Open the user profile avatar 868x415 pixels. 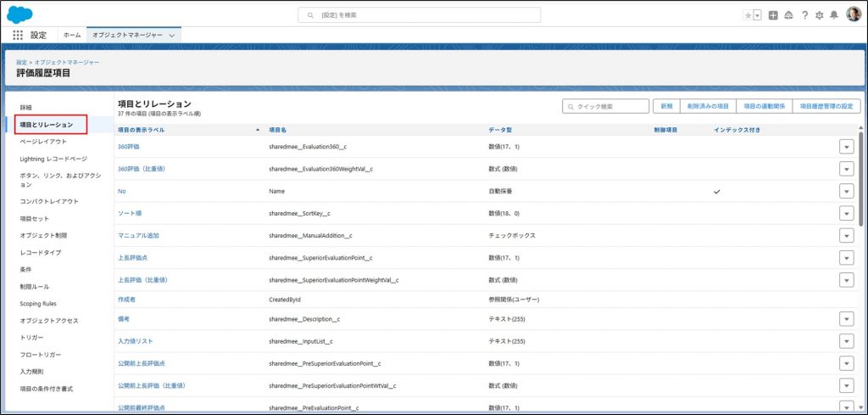852,15
